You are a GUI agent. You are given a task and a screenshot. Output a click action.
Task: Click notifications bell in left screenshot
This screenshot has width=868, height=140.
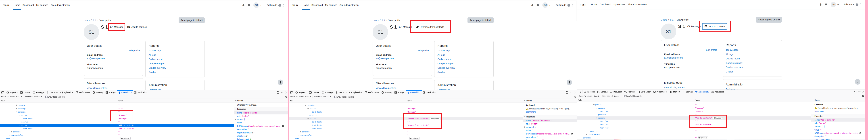[243, 5]
